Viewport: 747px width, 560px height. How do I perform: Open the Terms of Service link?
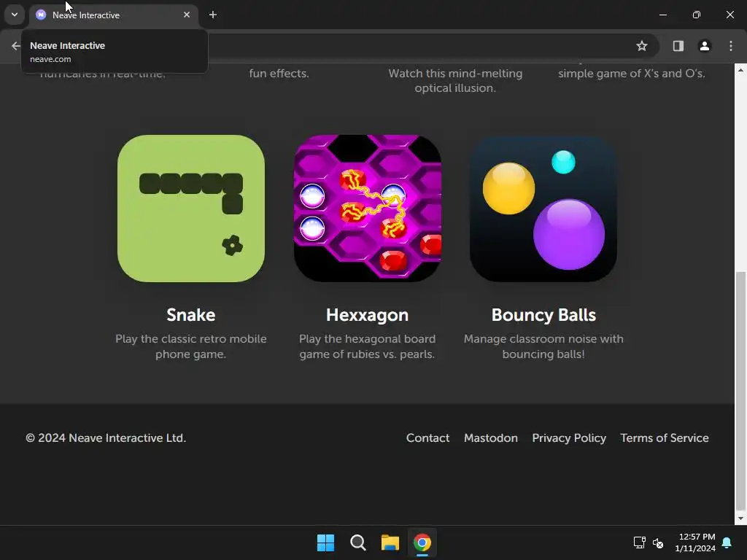(x=665, y=437)
